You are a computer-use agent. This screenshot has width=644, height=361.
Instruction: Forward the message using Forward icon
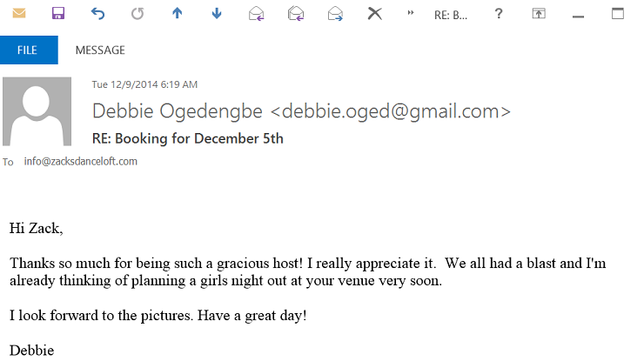pos(335,14)
